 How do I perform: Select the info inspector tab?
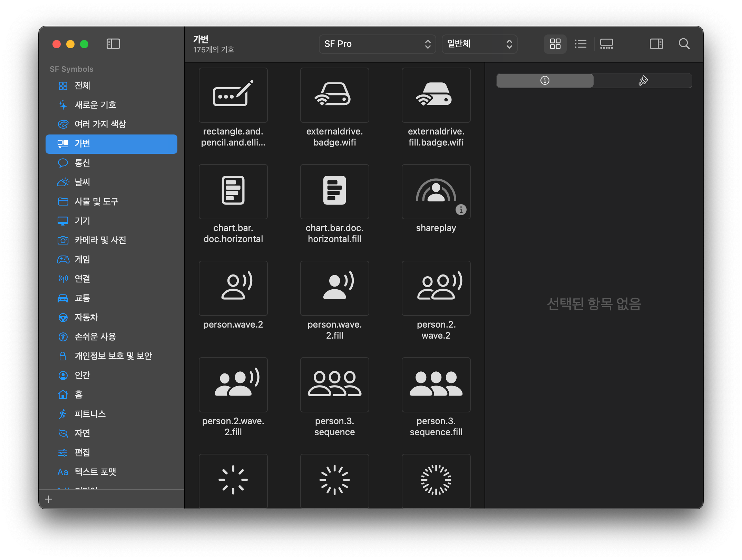[545, 81]
